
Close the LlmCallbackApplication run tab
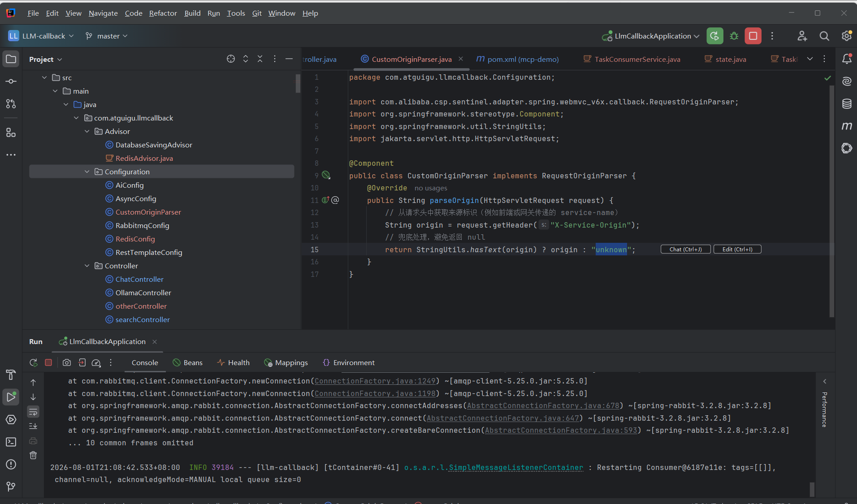[x=155, y=341]
